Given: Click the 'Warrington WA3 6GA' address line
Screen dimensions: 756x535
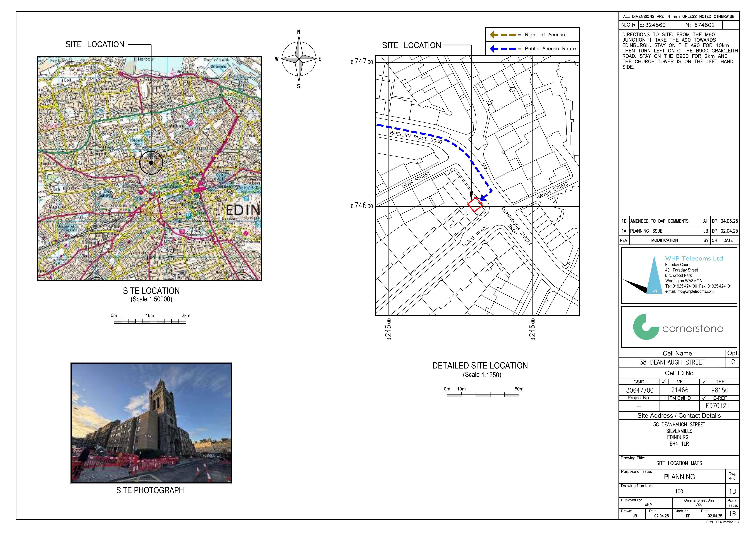Looking at the screenshot, I should [x=684, y=281].
